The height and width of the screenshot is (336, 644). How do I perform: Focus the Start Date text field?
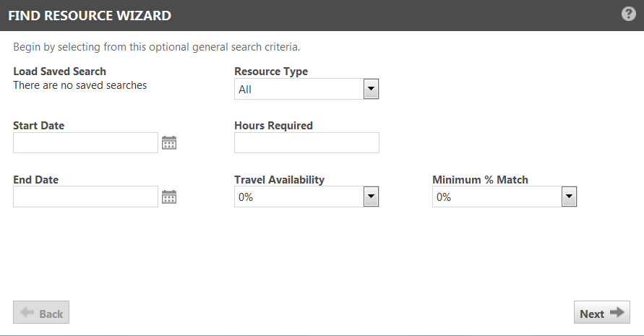click(x=85, y=142)
